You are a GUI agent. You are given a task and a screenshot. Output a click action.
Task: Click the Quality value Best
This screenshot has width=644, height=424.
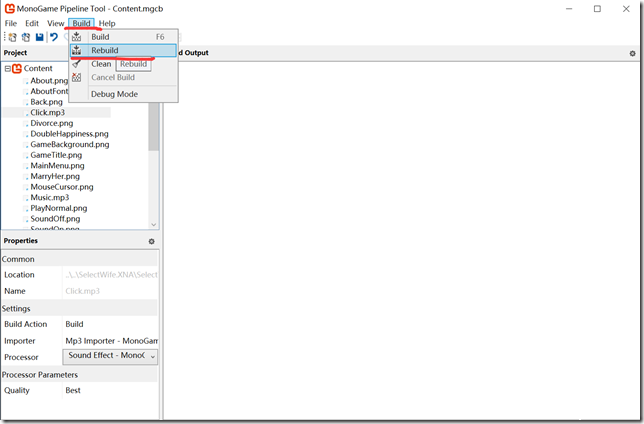tap(74, 391)
